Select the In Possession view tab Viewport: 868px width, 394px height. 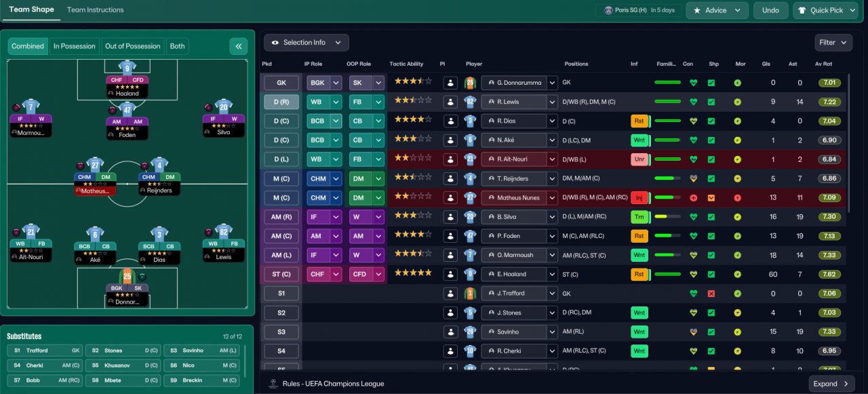(74, 46)
